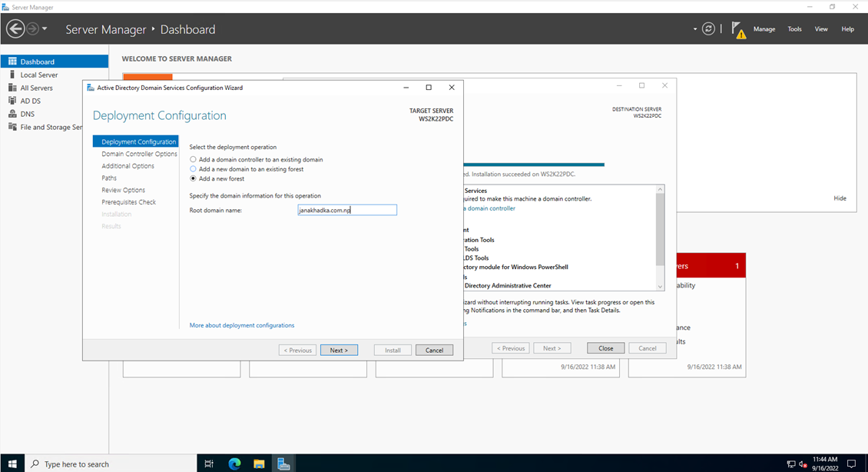868x472 pixels.
Task: Click the Root domain name input field
Action: click(347, 209)
